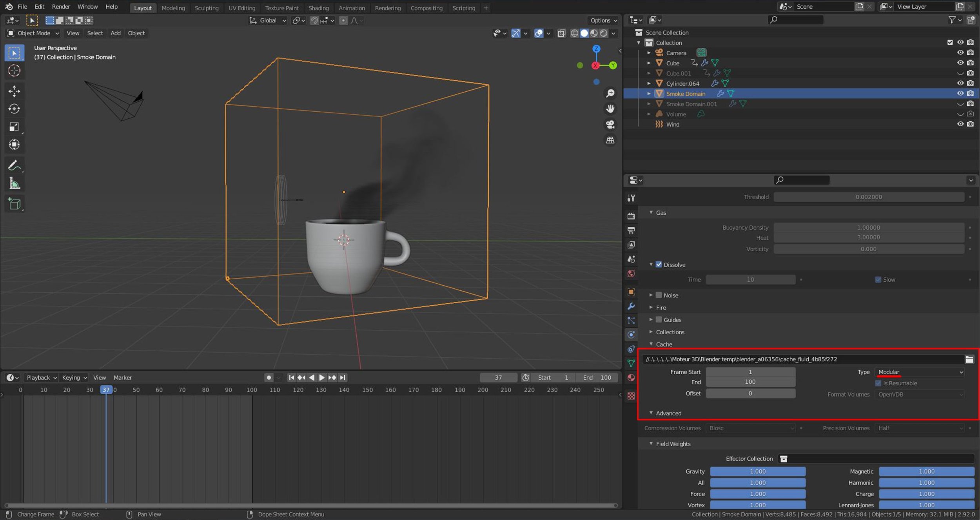This screenshot has width=980, height=520.
Task: Hide Cylinder.064 with its eye icon
Action: (960, 83)
